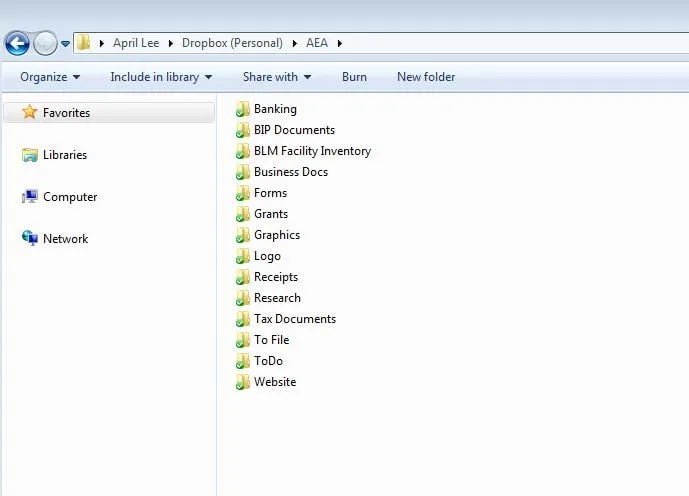Expand arrow after April Lee breadcrumb
This screenshot has width=689, height=496.
(170, 43)
